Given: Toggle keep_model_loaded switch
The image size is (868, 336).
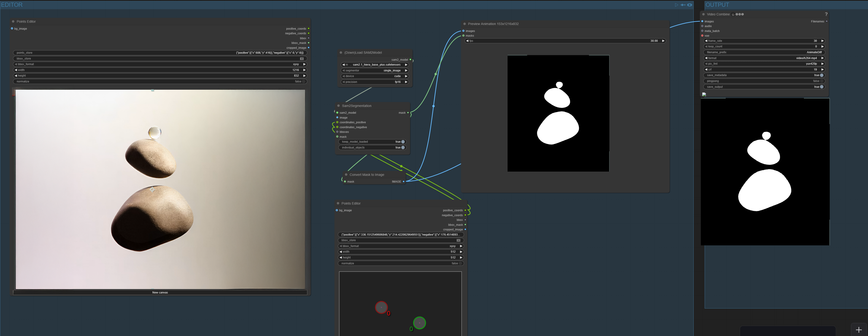Looking at the screenshot, I should tap(403, 142).
